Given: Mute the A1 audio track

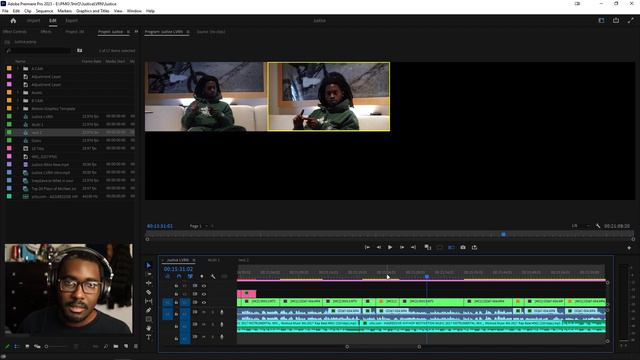Looking at the screenshot, I should click(x=204, y=312).
